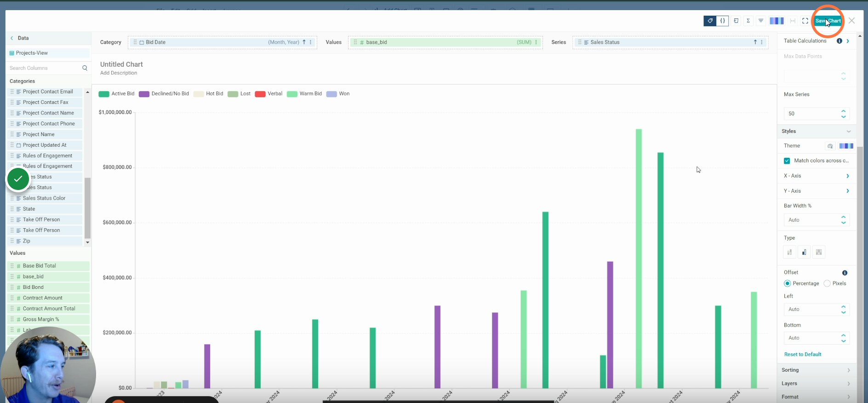Go back from the Data panel

tap(12, 38)
